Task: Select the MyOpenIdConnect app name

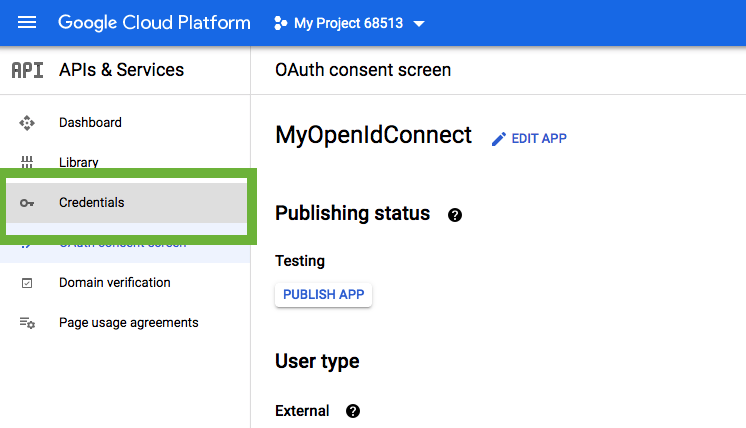Action: tap(373, 135)
